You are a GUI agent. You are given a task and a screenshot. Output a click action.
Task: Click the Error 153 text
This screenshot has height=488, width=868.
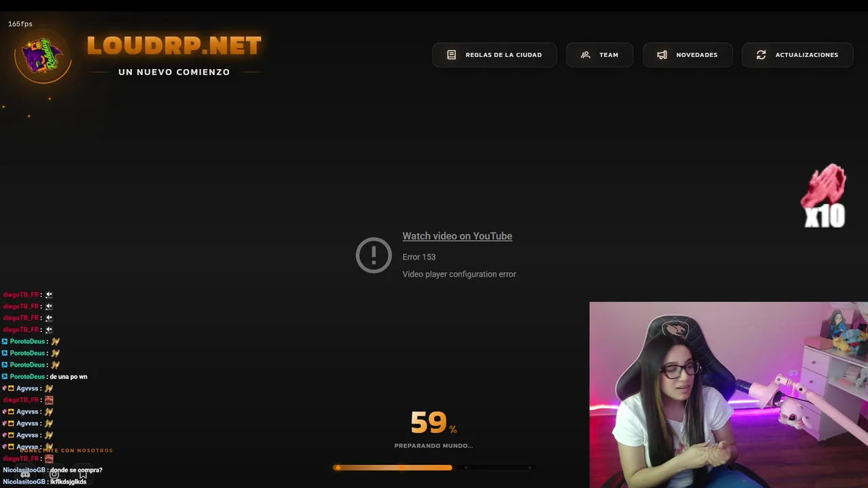[419, 257]
